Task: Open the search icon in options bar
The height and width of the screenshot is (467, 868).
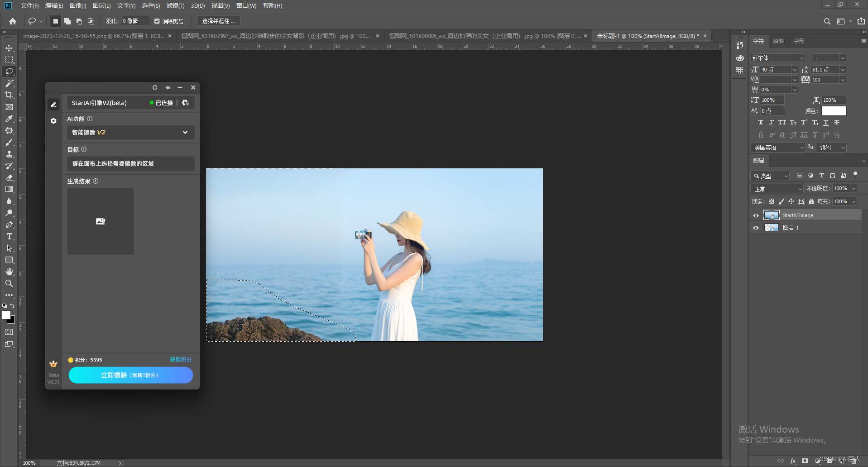Action: pos(827,21)
